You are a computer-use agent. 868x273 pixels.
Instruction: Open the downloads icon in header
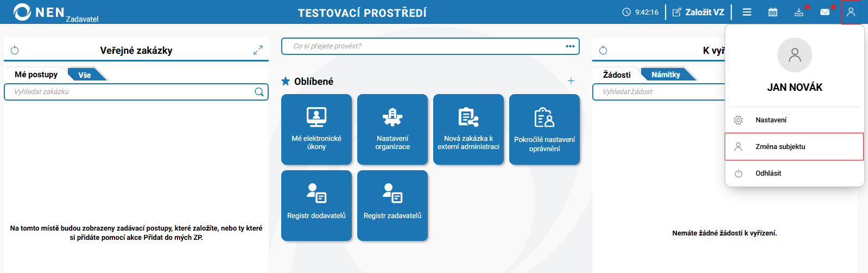(x=799, y=12)
